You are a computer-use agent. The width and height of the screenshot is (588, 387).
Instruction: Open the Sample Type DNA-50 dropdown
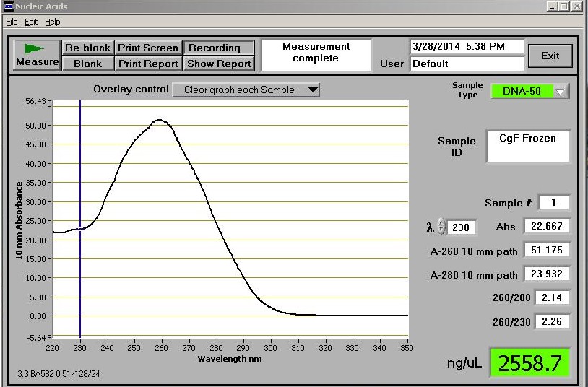[561, 92]
